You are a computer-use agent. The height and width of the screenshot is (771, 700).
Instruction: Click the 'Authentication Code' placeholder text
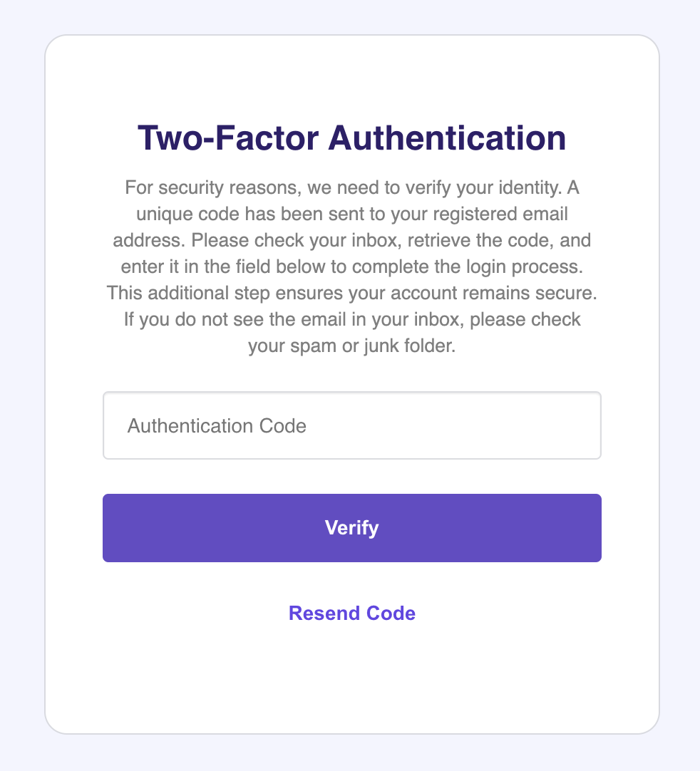point(217,426)
